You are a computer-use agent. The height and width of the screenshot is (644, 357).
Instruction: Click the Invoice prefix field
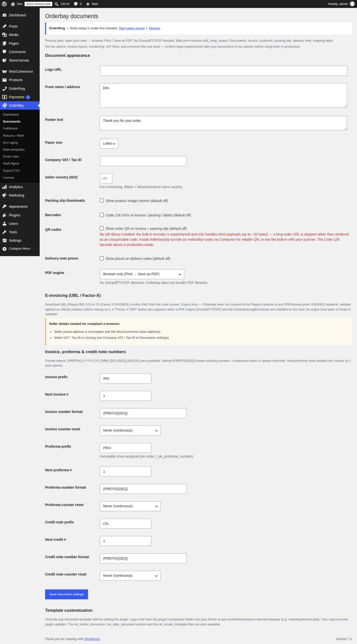click(126, 379)
